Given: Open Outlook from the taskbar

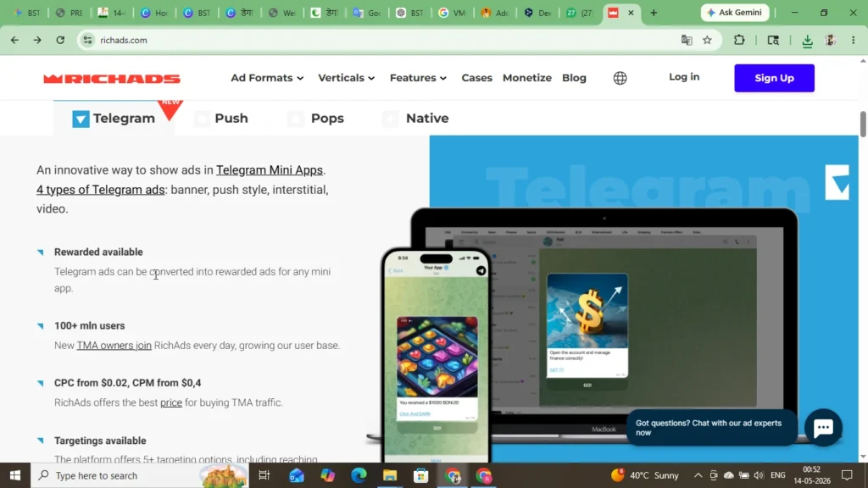Looking at the screenshot, I should (x=296, y=475).
